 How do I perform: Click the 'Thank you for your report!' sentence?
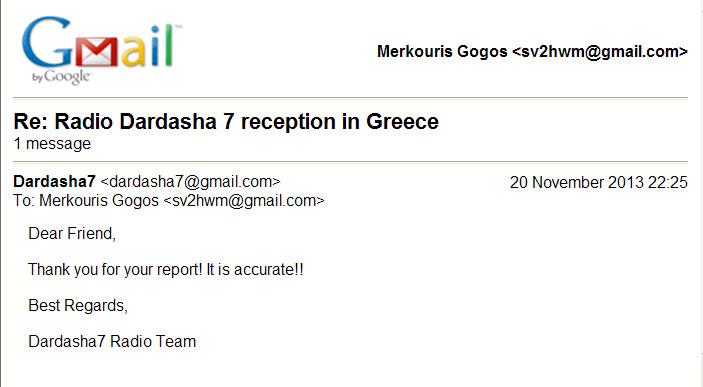coord(115,270)
